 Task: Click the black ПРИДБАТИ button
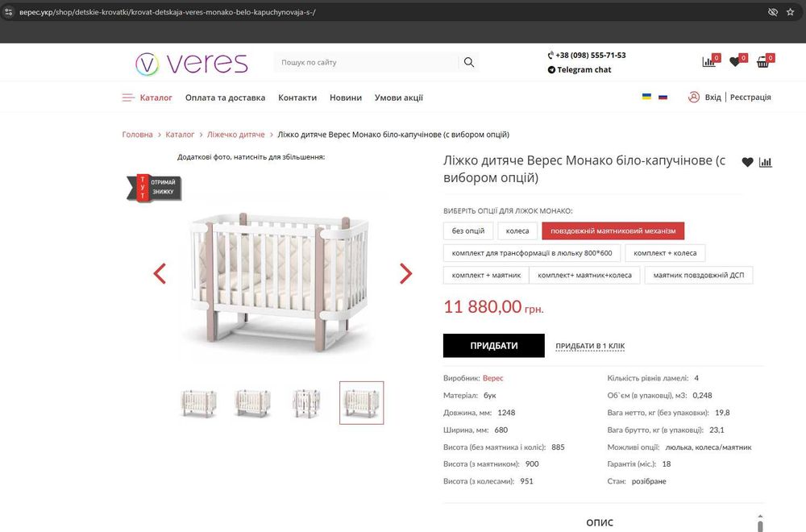click(493, 346)
